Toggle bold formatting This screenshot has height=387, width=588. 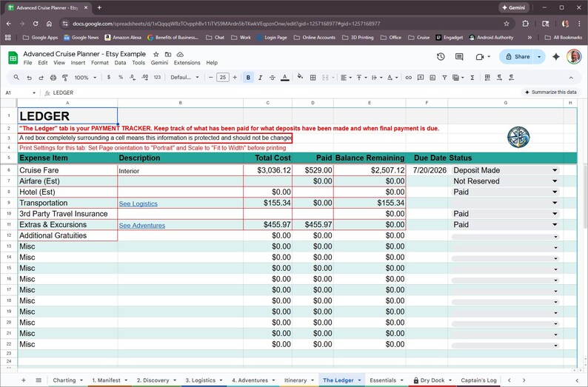(248, 78)
